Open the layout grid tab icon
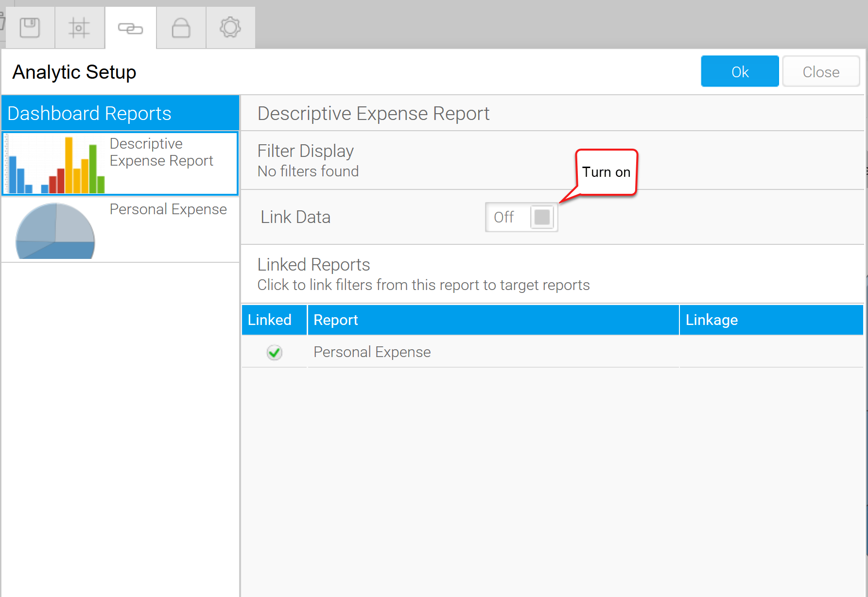Screen dimensions: 868x597 point(79,28)
